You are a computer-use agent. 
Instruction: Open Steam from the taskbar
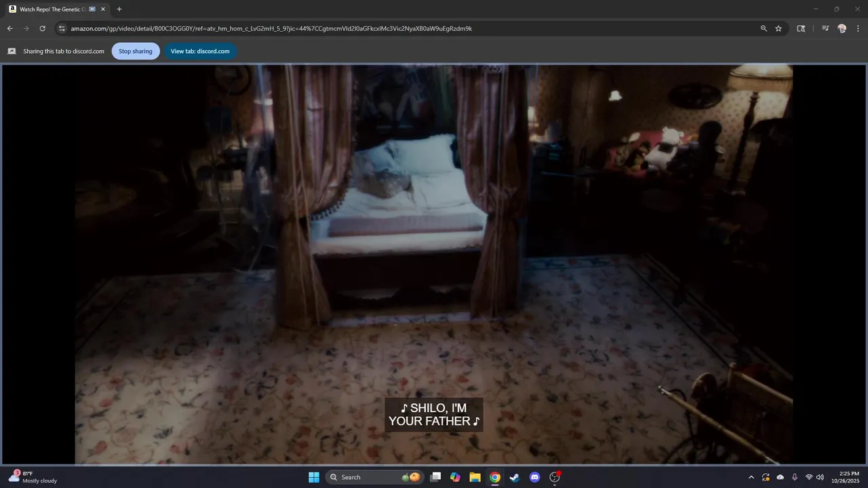(515, 477)
